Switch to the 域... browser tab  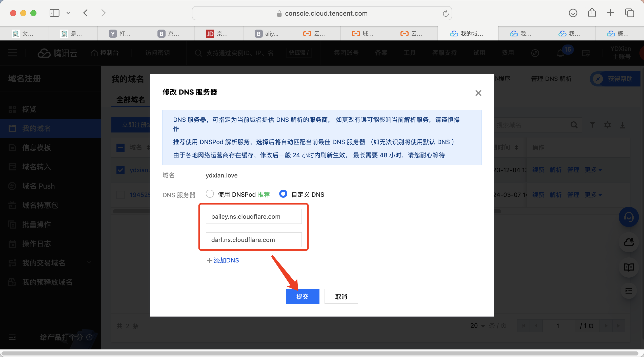365,34
